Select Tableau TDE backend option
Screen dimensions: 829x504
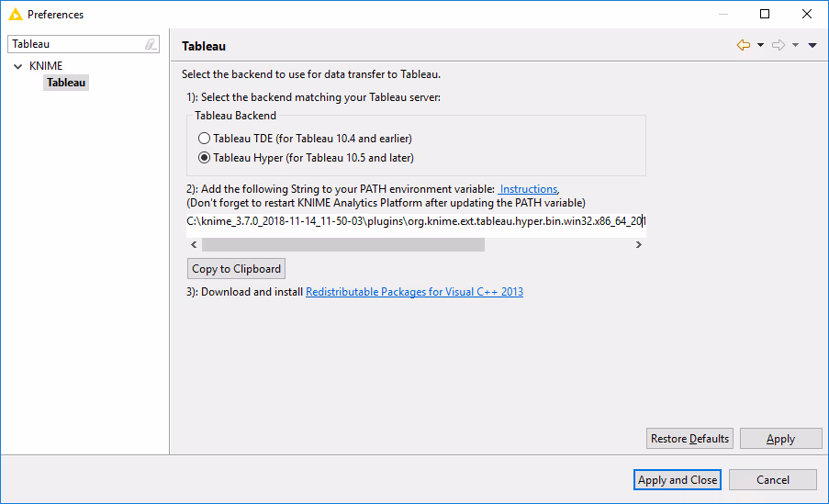(205, 139)
